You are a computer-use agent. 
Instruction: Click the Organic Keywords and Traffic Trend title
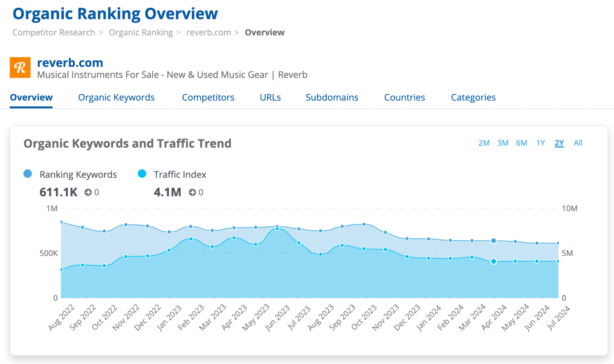click(127, 144)
